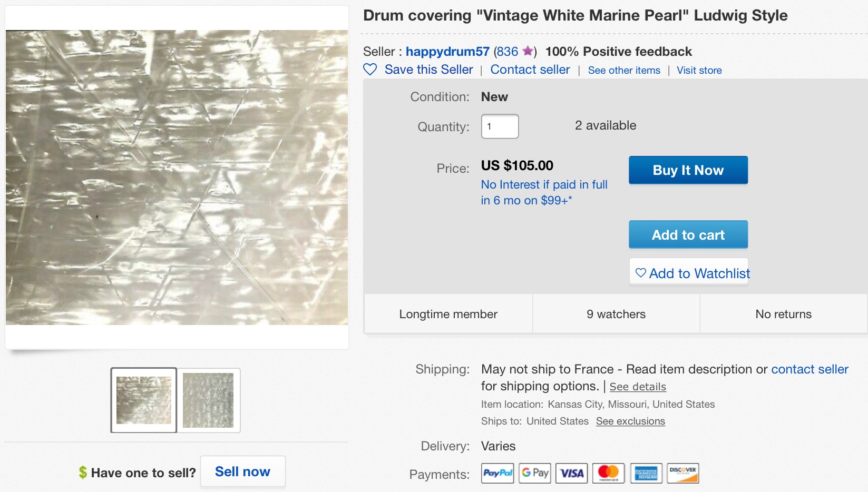Add the drum covering to cart

coord(688,235)
